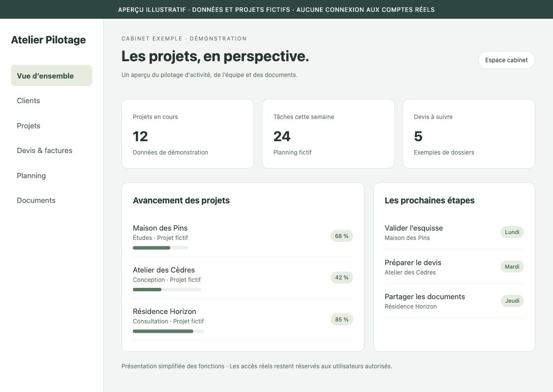Open the Vue d'ensemble sidebar item
553x392 pixels.
pyautogui.click(x=51, y=76)
